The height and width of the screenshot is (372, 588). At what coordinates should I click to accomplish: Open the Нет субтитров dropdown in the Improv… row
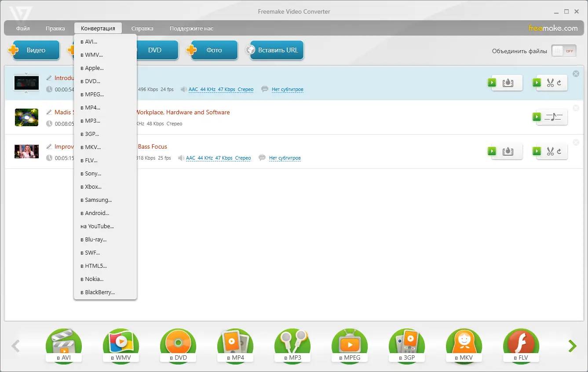285,158
